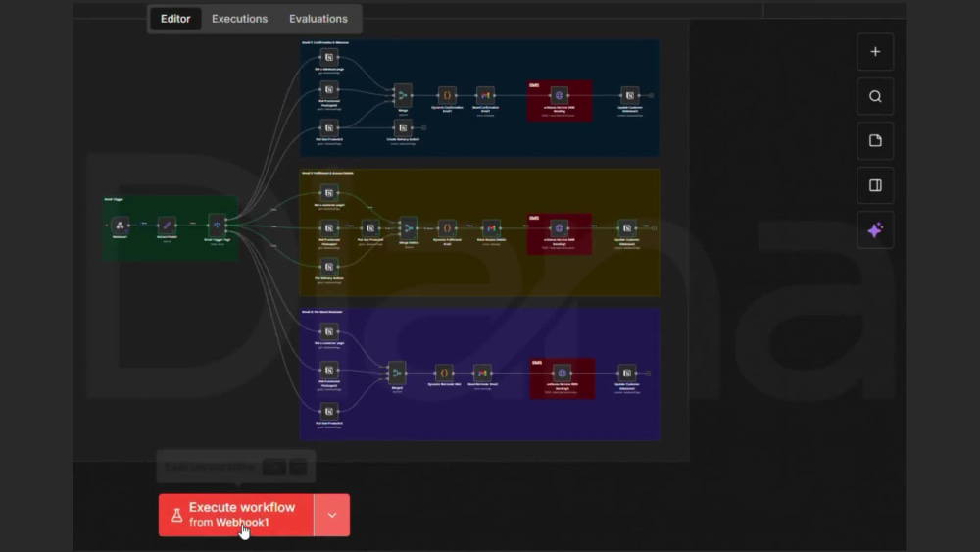Select Dynamic Reminder code node

point(444,374)
